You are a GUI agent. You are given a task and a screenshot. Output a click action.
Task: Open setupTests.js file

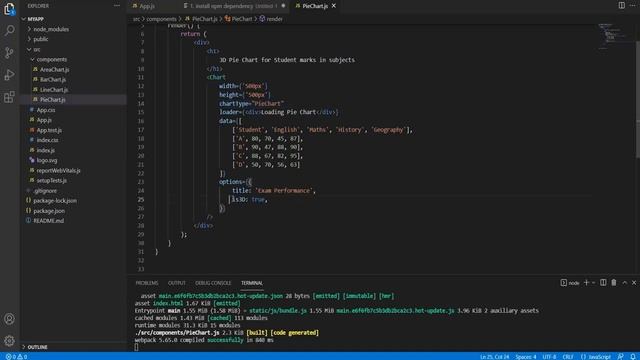click(51, 180)
